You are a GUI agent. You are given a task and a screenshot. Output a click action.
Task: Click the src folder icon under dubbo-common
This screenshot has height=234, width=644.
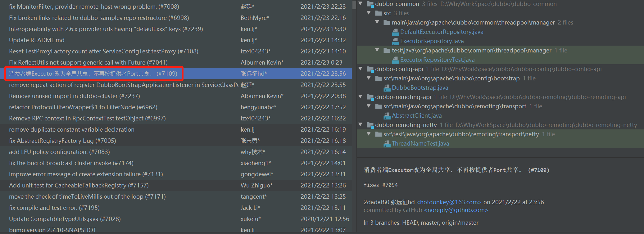[379, 13]
